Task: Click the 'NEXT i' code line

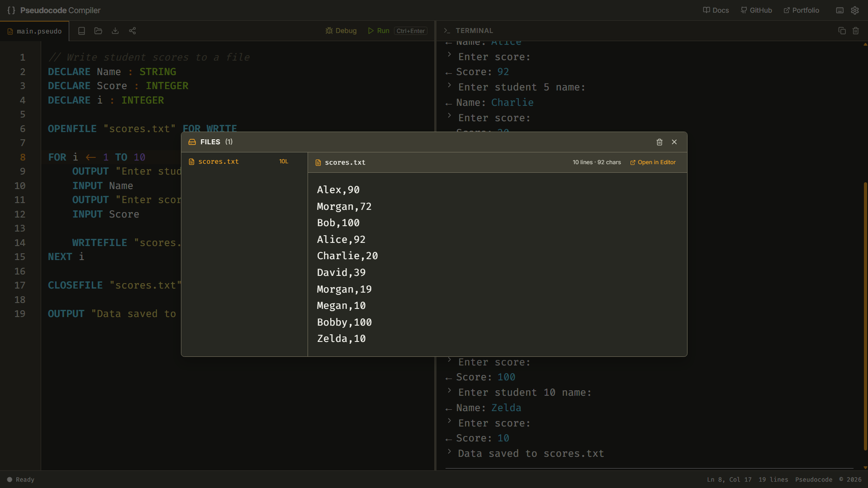Action: [66, 257]
